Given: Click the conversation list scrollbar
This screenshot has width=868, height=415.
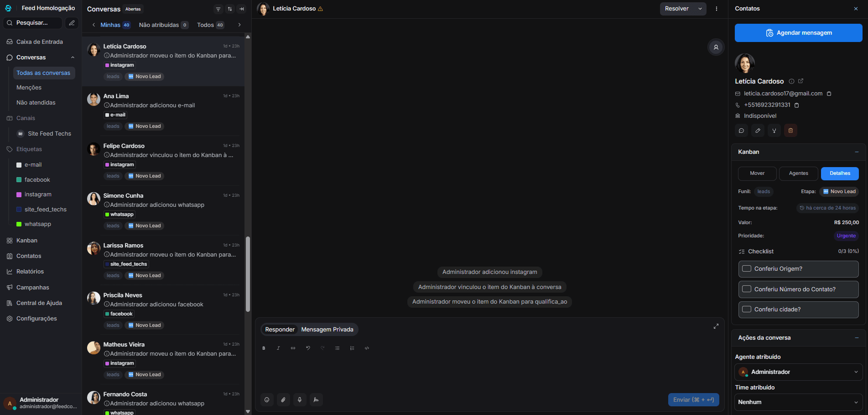Looking at the screenshot, I should point(248,274).
